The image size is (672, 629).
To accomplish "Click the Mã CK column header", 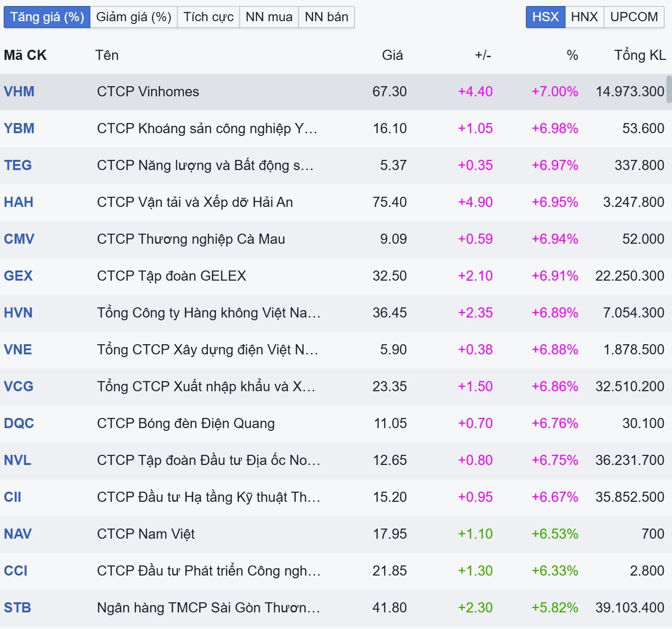I will [x=25, y=55].
